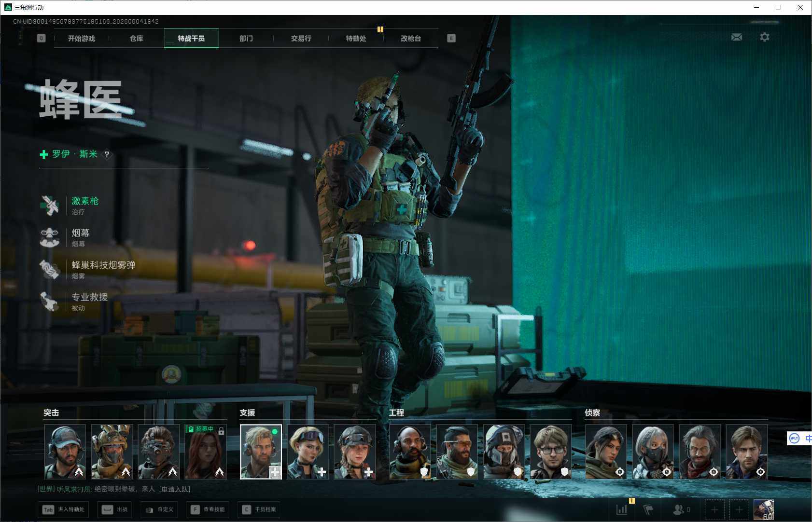812x522 pixels.
Task: Select the 蜂巢科技烟雾弹 skill name
Action: [x=103, y=265]
